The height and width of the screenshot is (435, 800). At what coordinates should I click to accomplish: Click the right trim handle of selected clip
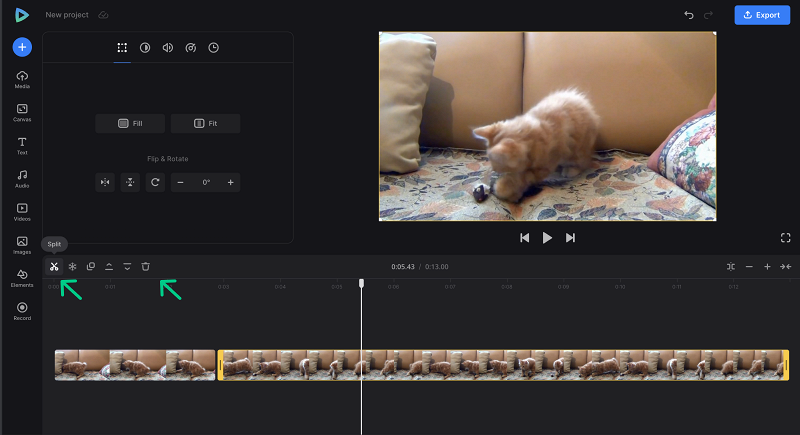coord(786,365)
